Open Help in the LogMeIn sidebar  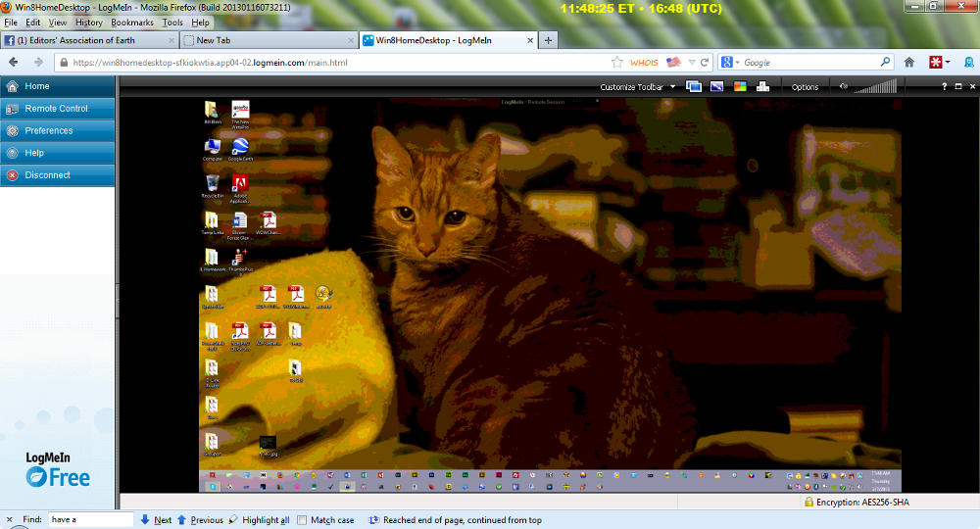[x=58, y=153]
